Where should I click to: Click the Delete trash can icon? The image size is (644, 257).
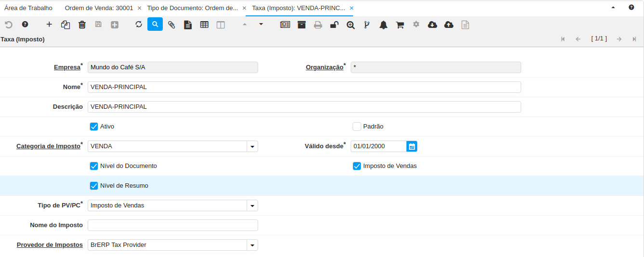click(x=82, y=25)
